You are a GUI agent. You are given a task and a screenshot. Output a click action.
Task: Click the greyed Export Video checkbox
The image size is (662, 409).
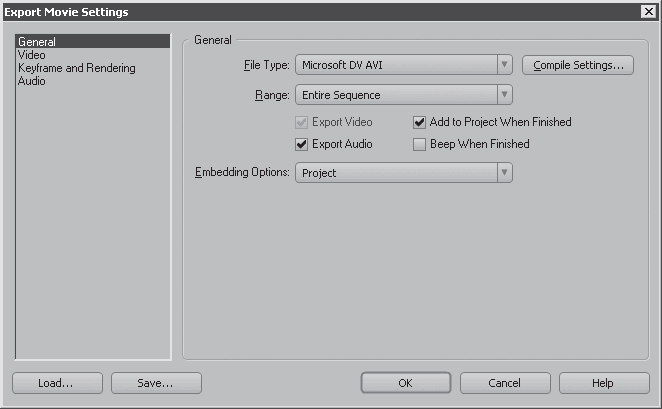point(301,122)
